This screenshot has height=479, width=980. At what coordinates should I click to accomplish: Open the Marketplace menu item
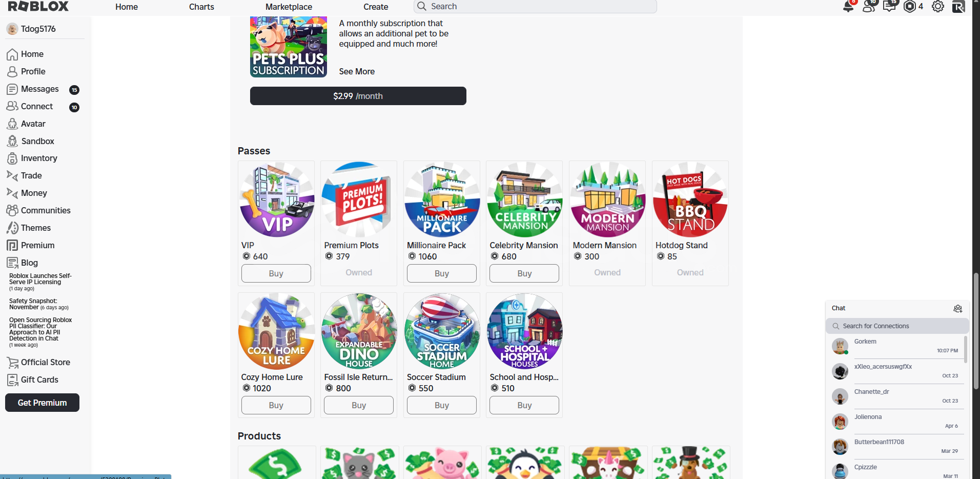point(289,7)
